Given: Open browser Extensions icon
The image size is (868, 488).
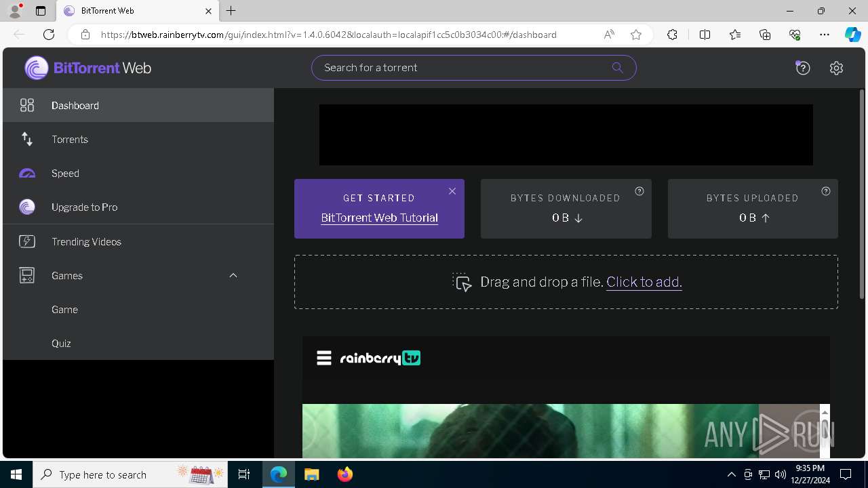Looking at the screenshot, I should point(672,35).
